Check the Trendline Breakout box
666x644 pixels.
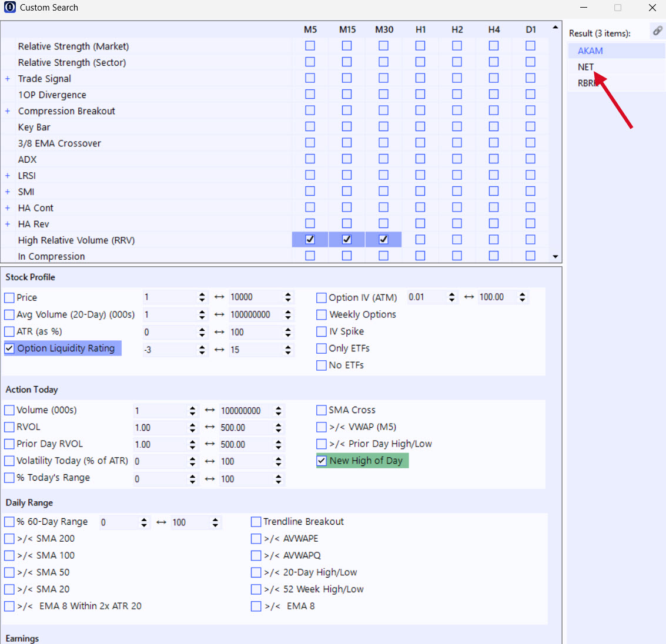coord(256,522)
